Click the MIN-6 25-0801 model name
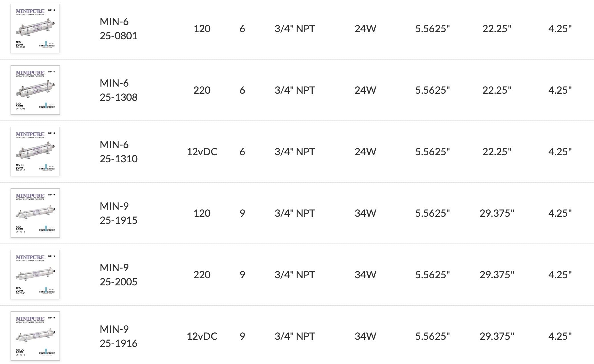 pyautogui.click(x=118, y=28)
